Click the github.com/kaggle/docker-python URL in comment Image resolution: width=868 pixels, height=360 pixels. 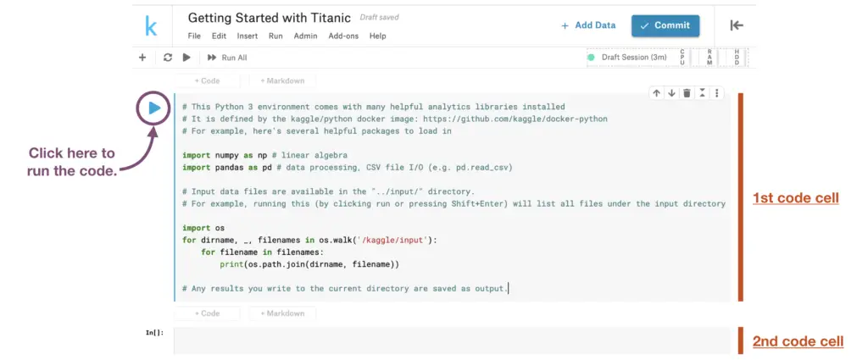[515, 119]
